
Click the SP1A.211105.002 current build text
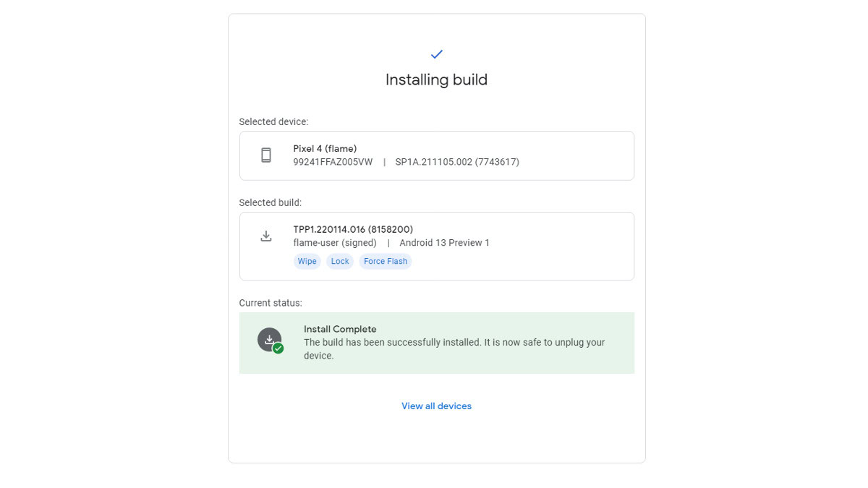point(457,162)
